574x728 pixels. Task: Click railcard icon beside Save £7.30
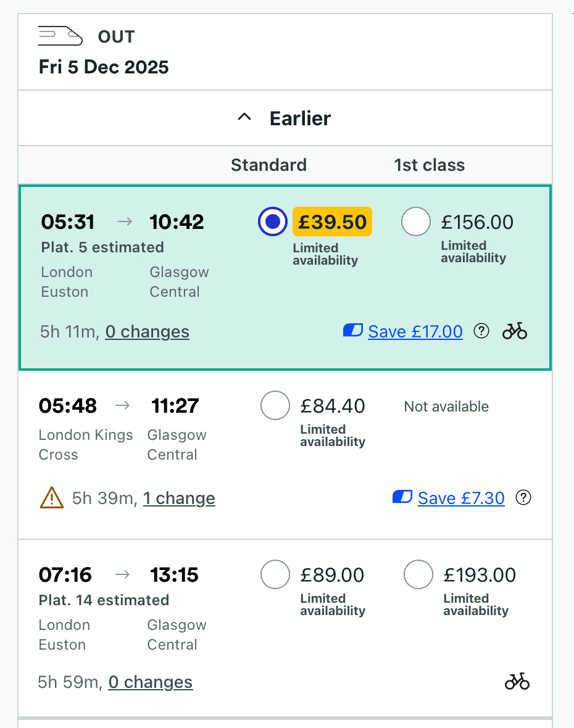[402, 497]
